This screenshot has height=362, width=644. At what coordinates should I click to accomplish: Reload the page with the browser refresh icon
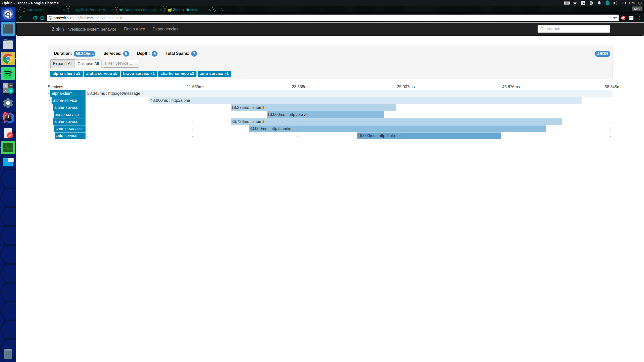[x=35, y=18]
